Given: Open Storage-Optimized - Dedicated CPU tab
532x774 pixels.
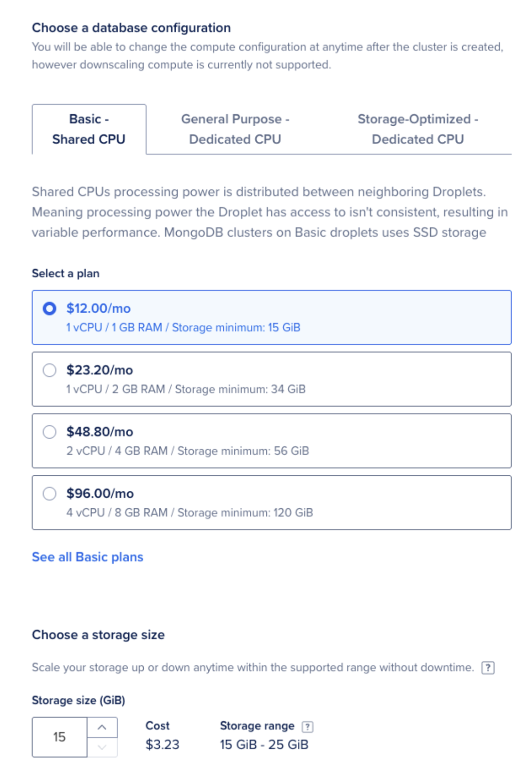Looking at the screenshot, I should (x=417, y=129).
